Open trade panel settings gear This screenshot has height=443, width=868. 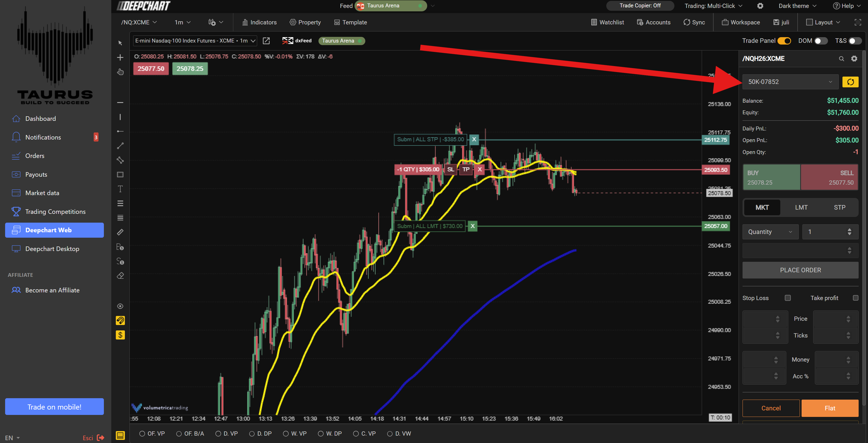click(854, 59)
